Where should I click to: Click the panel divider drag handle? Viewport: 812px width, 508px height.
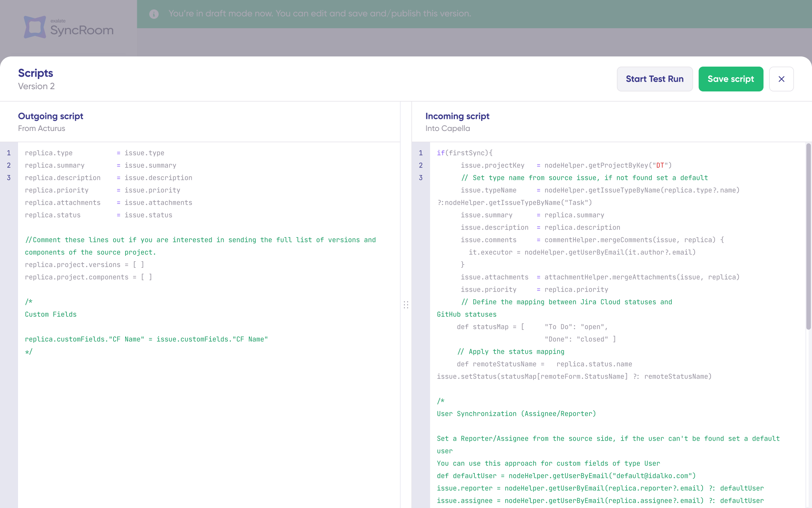tap(406, 304)
